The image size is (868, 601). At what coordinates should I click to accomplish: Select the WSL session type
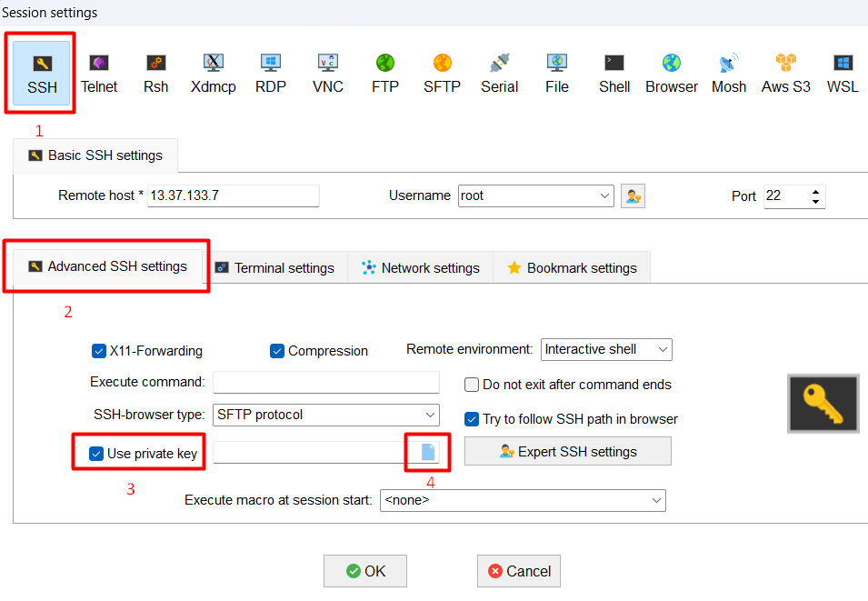tap(843, 73)
